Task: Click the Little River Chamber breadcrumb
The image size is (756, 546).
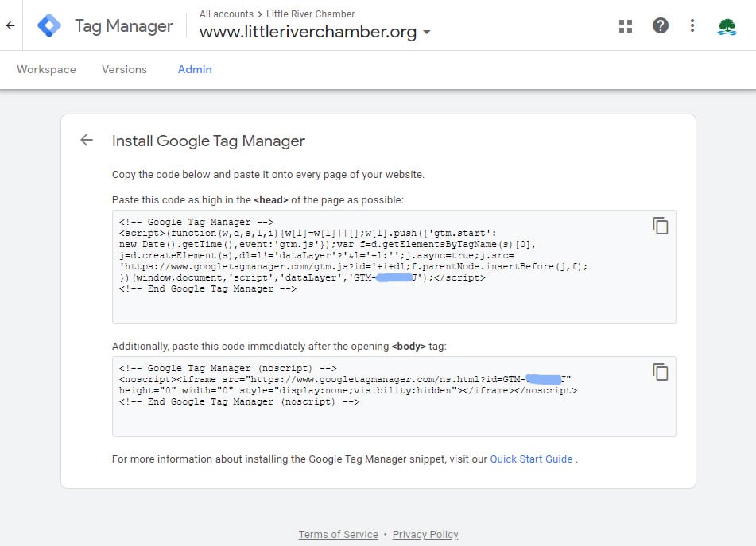Action: [x=311, y=14]
